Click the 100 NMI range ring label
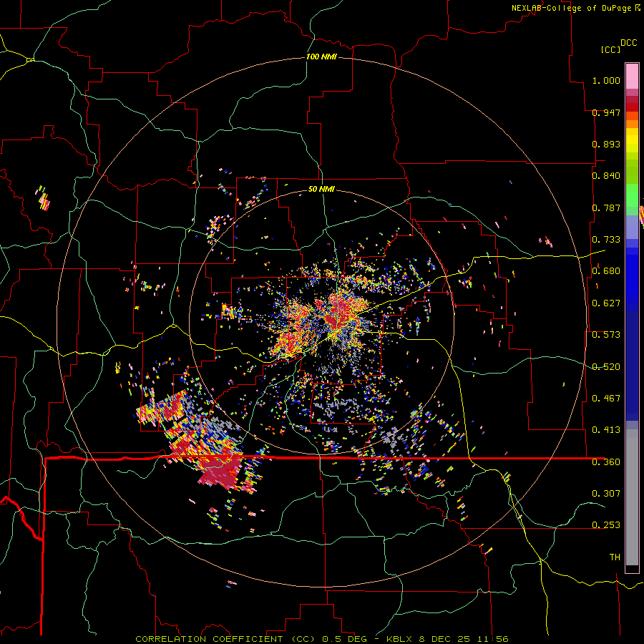This screenshot has width=644, height=644. (x=321, y=57)
